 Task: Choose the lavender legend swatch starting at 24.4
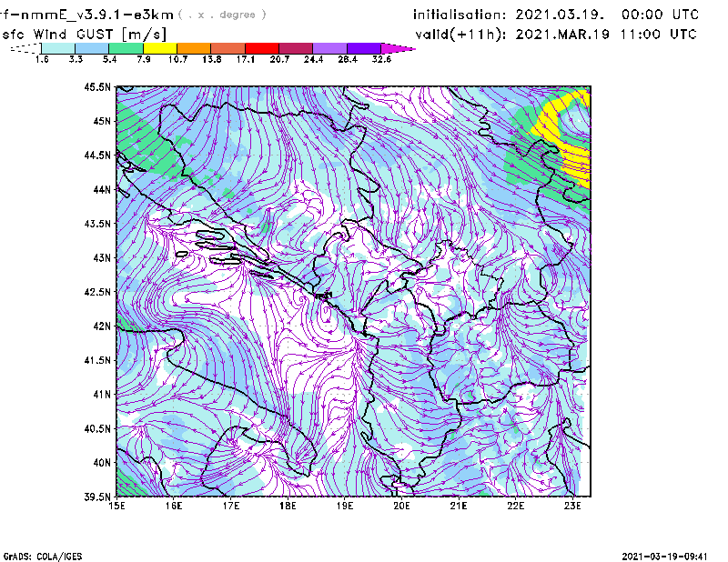pyautogui.click(x=329, y=48)
